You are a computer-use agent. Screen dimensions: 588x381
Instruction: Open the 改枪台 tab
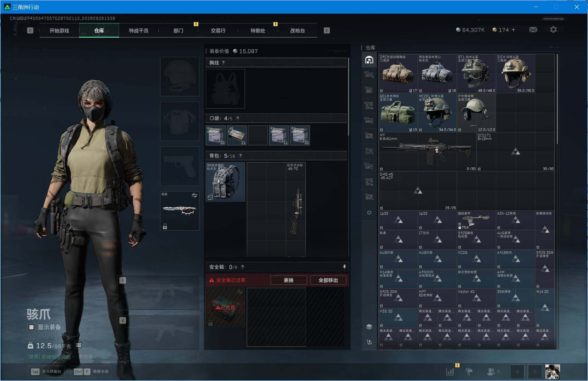[297, 31]
